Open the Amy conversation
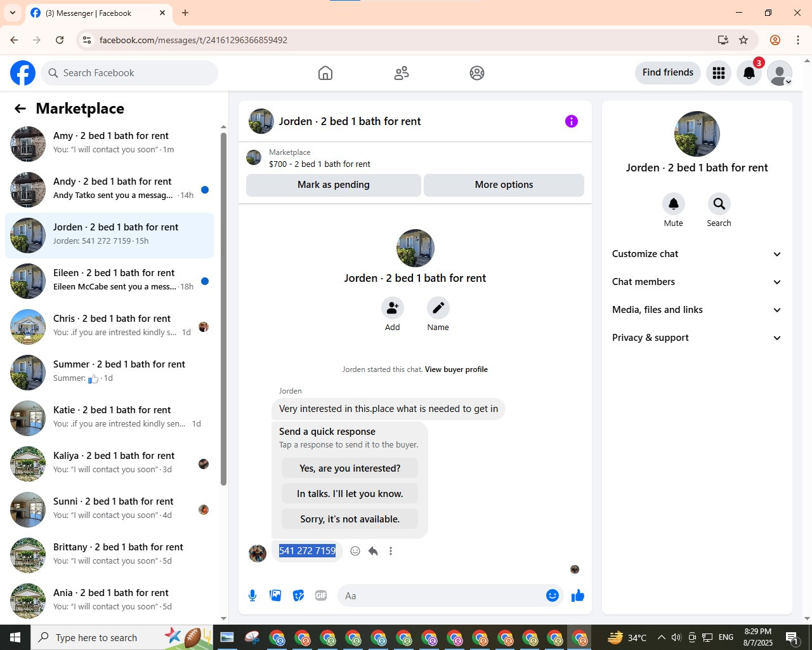The image size is (812, 650). tap(110, 143)
